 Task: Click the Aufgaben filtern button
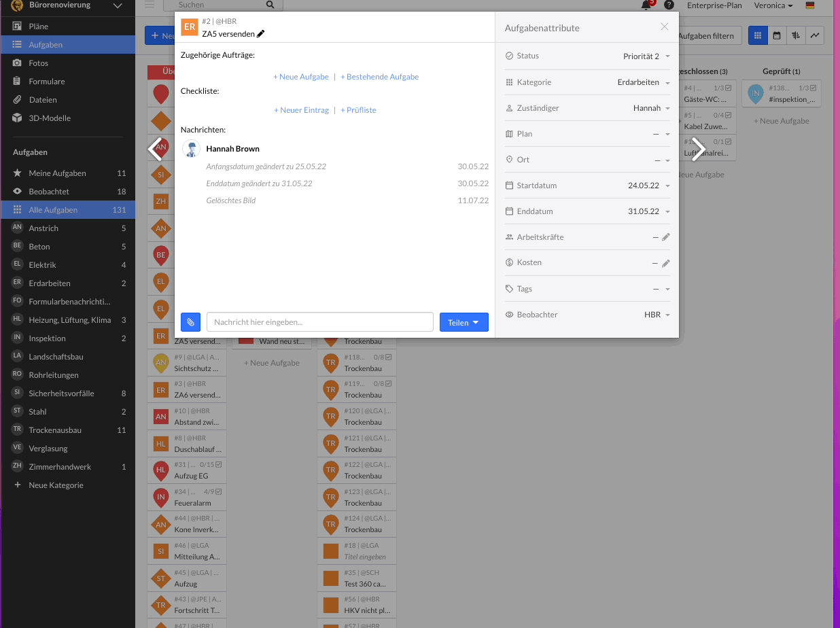pyautogui.click(x=706, y=35)
